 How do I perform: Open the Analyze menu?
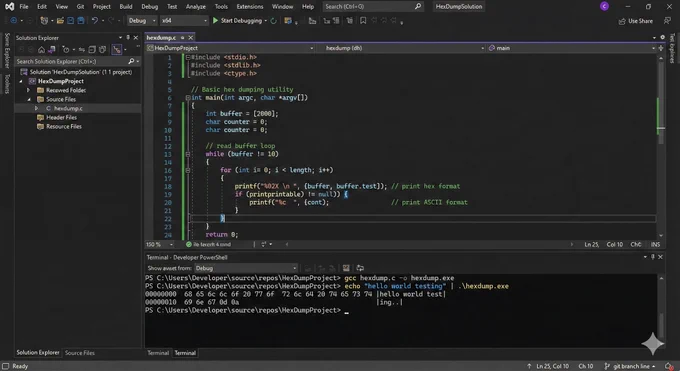coord(196,7)
